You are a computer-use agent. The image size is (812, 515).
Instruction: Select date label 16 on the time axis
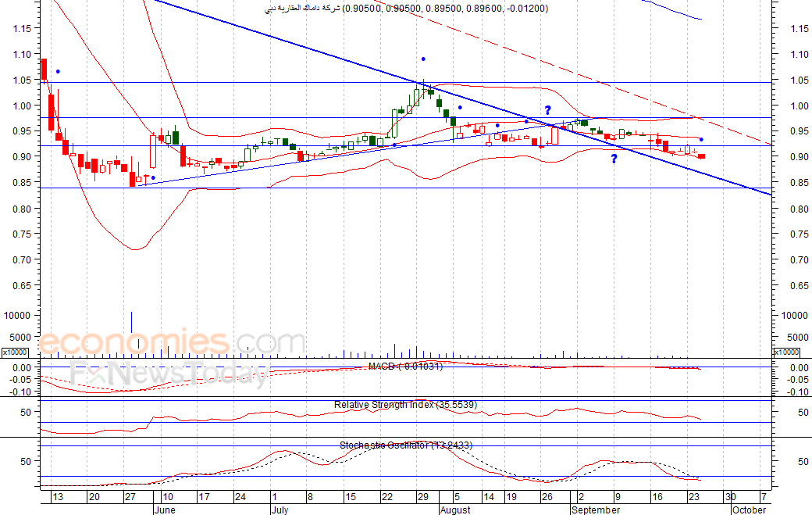click(657, 497)
